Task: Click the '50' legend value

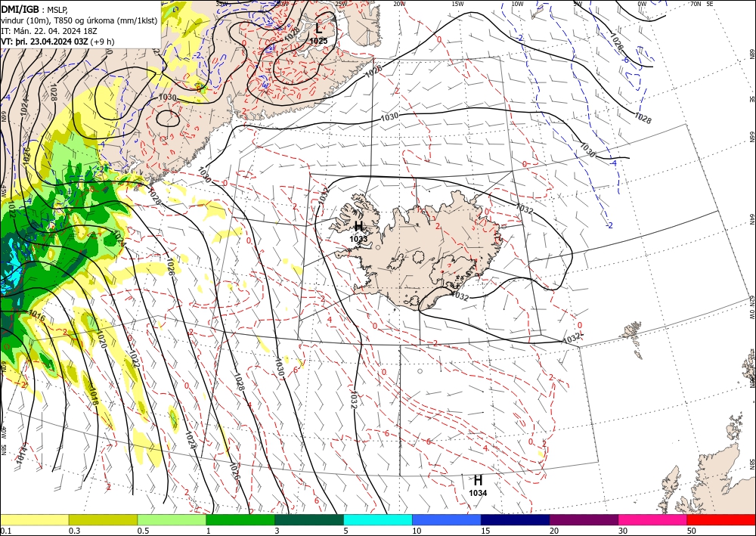Action: point(692,531)
